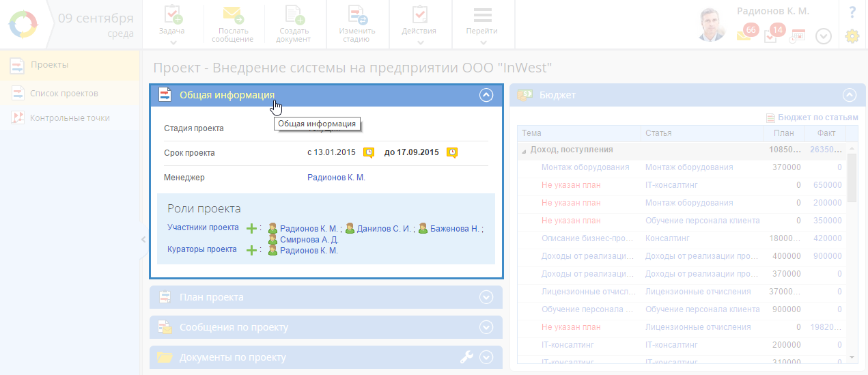Screen dimensions: 868x375
Task: Open the Перейти navigation menu
Action: 482,24
